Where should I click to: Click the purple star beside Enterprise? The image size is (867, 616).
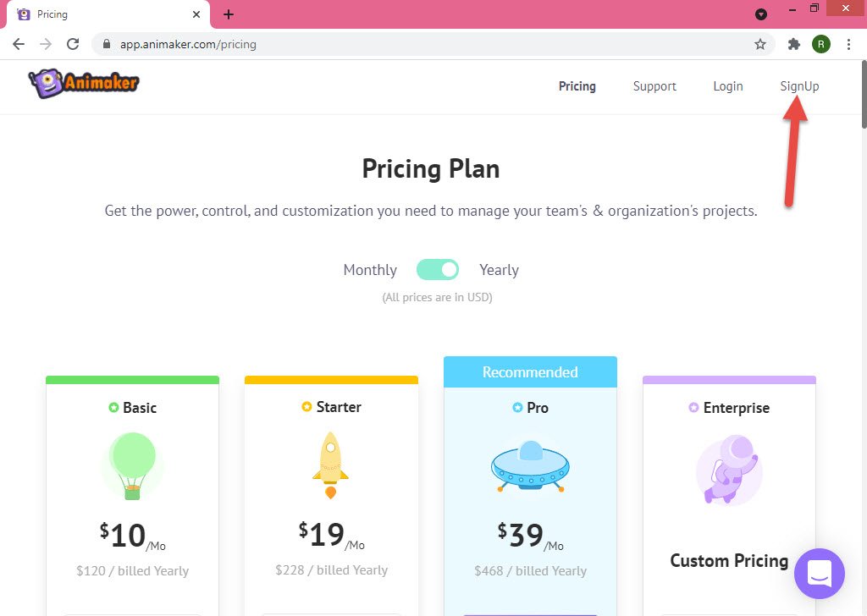(x=693, y=408)
